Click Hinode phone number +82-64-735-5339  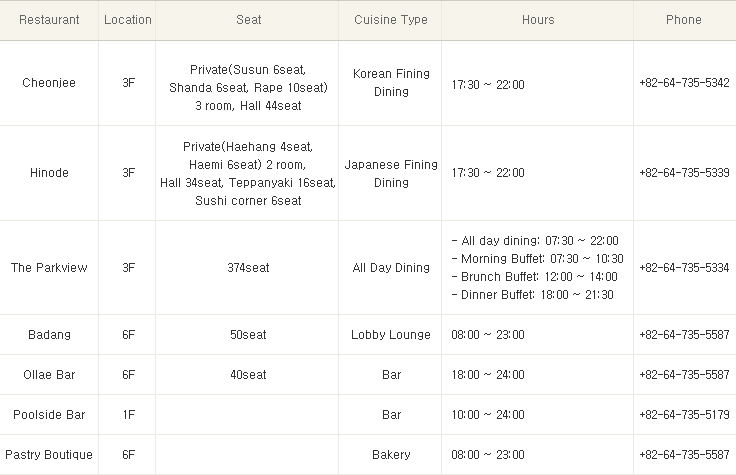click(684, 173)
